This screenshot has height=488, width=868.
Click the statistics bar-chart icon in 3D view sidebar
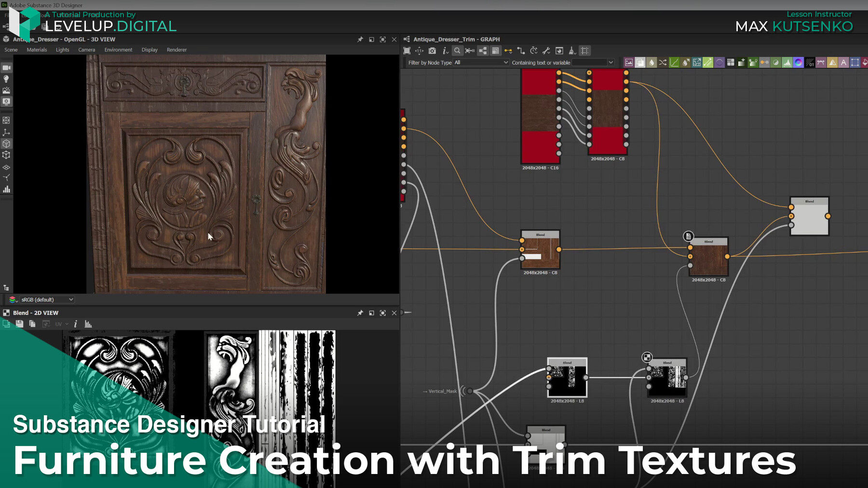tap(6, 189)
